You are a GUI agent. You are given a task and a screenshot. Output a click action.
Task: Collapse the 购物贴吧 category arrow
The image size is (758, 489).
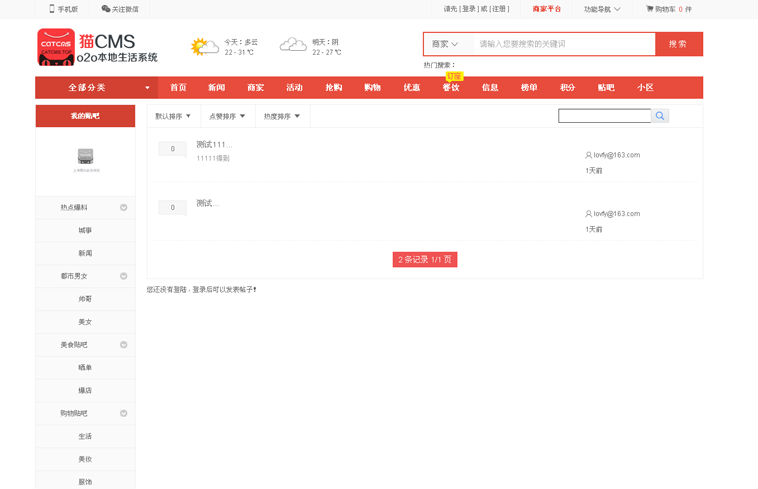(124, 413)
